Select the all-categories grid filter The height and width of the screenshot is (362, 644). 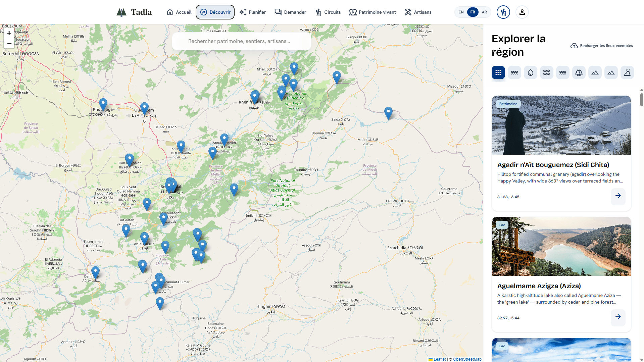pos(498,72)
